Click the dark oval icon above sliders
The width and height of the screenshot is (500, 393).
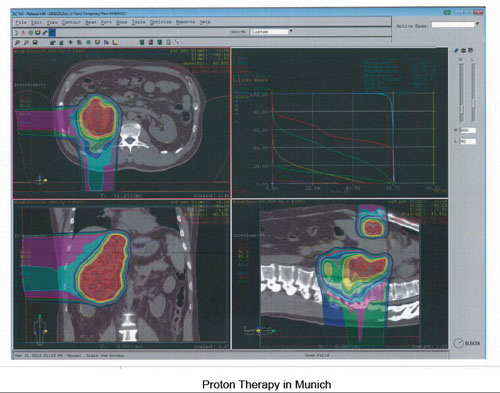(463, 51)
